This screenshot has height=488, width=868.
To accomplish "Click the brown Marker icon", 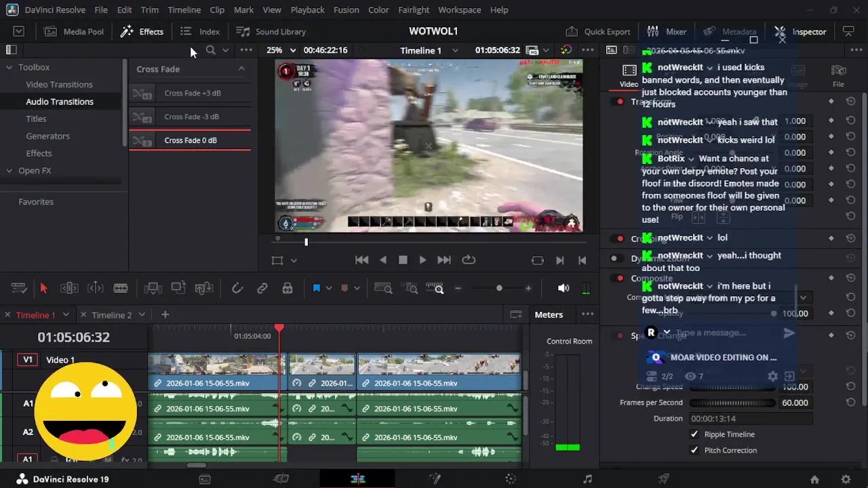I will point(344,288).
